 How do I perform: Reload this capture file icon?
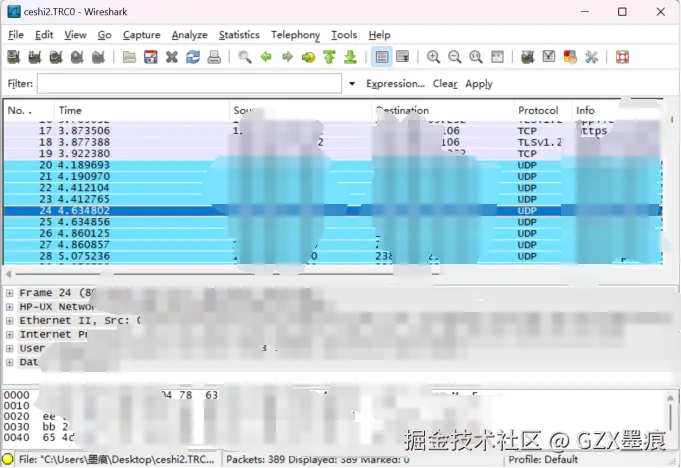193,57
